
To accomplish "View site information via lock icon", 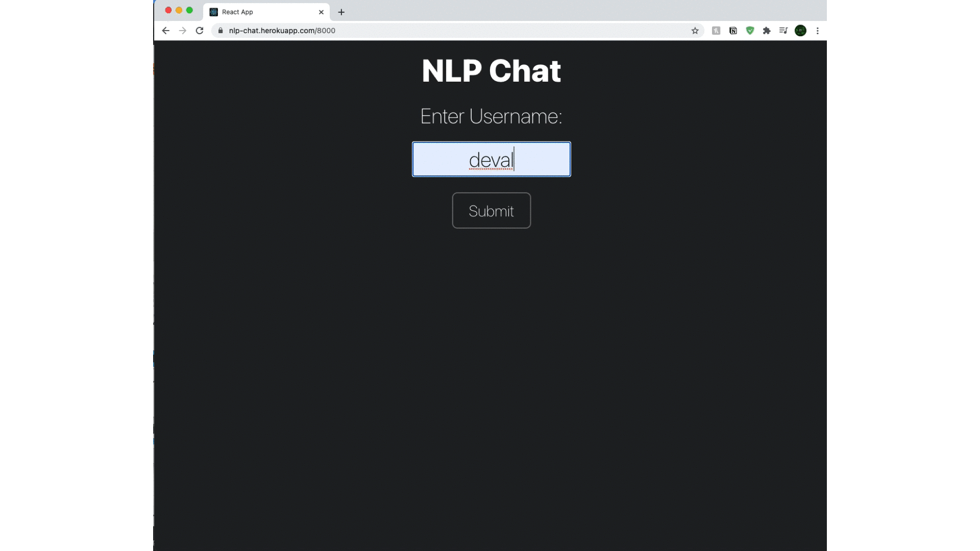I will pyautogui.click(x=220, y=31).
